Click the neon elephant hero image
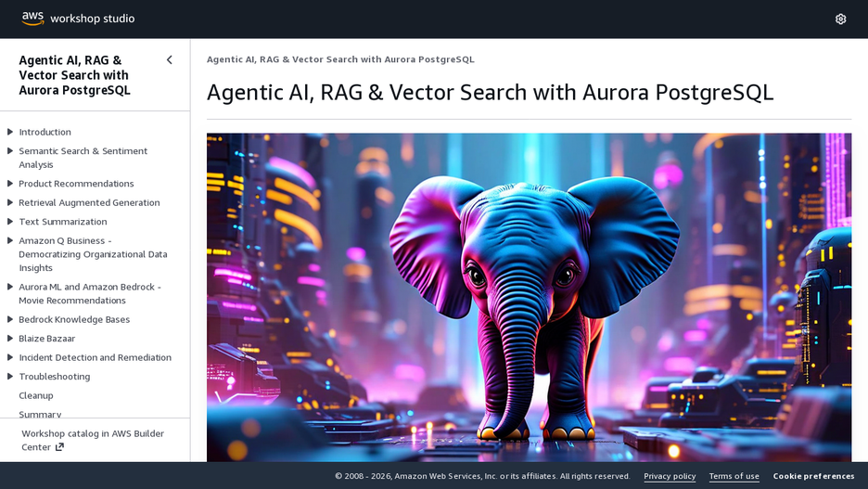868x489 pixels. coord(530,297)
